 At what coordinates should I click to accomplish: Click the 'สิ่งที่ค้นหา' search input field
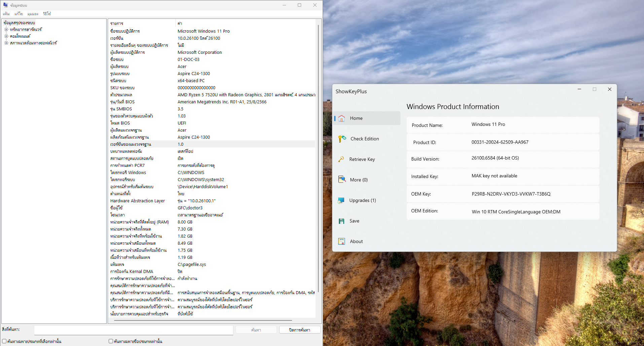(x=134, y=330)
